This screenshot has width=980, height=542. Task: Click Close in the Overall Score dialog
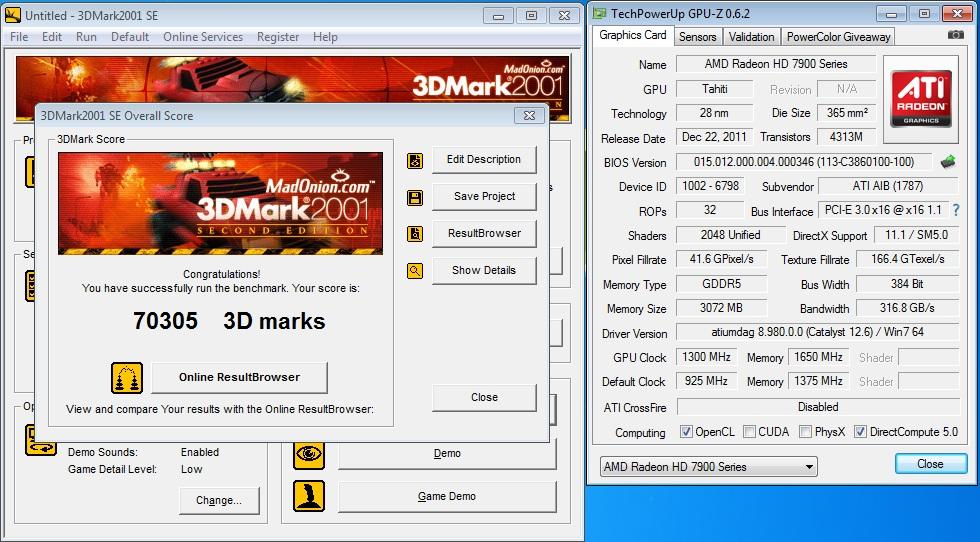point(484,398)
